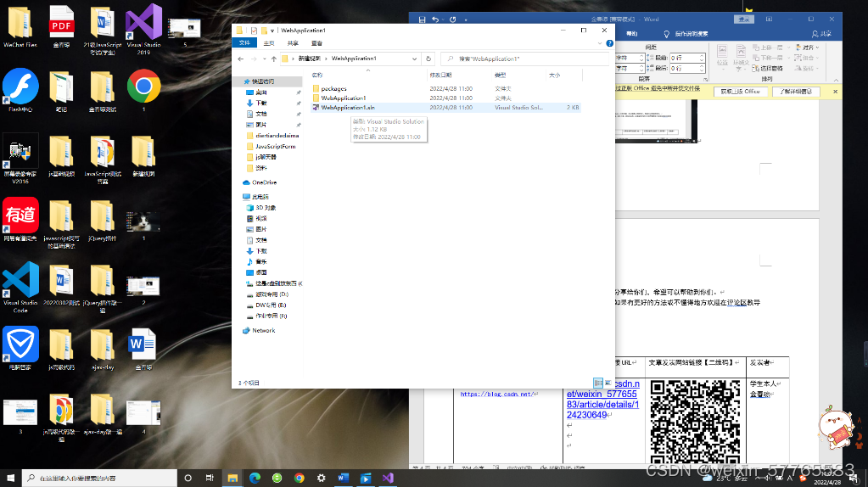Open WeChat Files desktop folder

20,26
